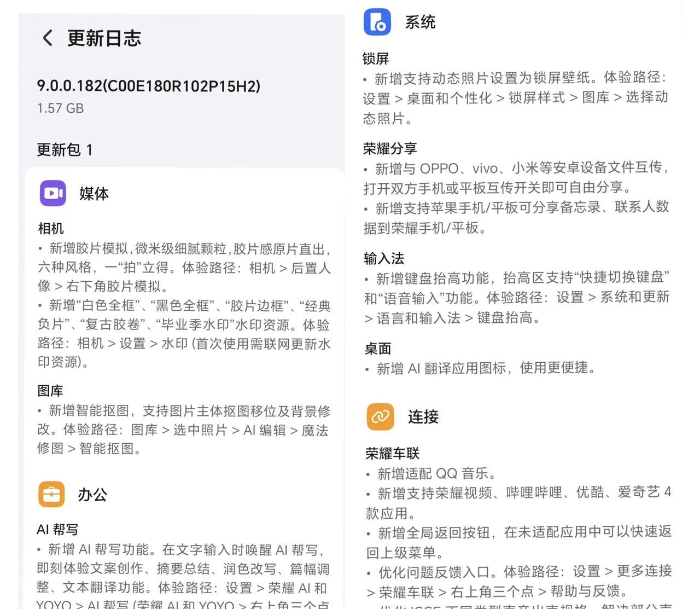Select the 更新日志 page title
Viewport: 700px width, 609px height.
(x=104, y=38)
